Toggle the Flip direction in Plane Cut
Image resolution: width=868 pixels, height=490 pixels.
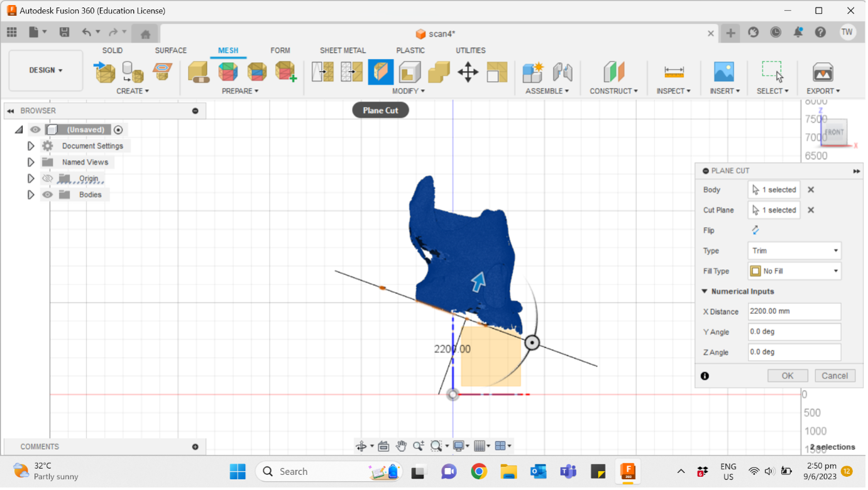tap(755, 230)
